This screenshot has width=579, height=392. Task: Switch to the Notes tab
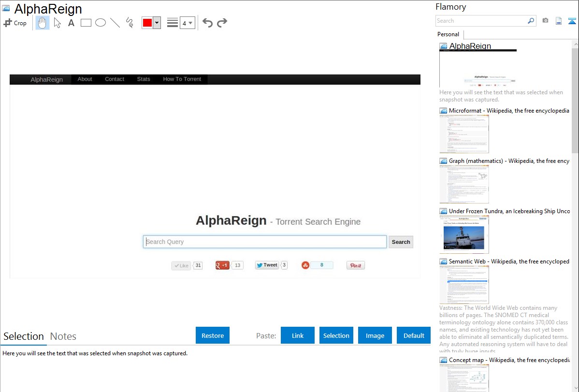[x=63, y=336]
